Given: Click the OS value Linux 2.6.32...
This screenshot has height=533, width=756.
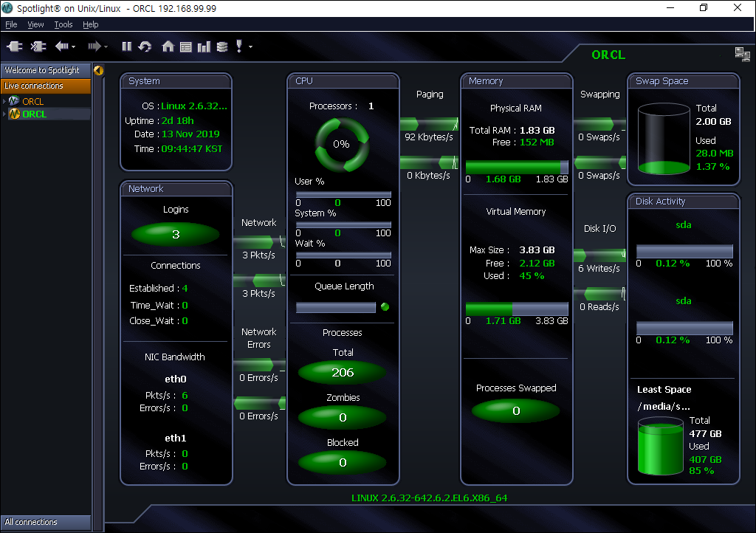Looking at the screenshot, I should tap(194, 106).
